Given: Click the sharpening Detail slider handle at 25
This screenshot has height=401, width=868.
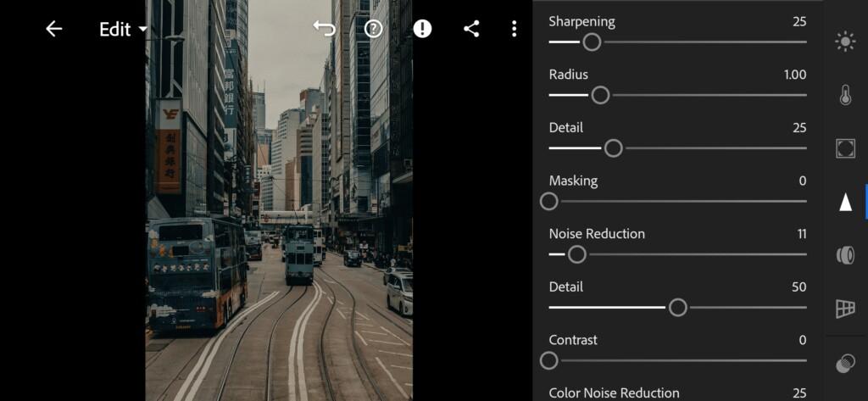Looking at the screenshot, I should 614,148.
